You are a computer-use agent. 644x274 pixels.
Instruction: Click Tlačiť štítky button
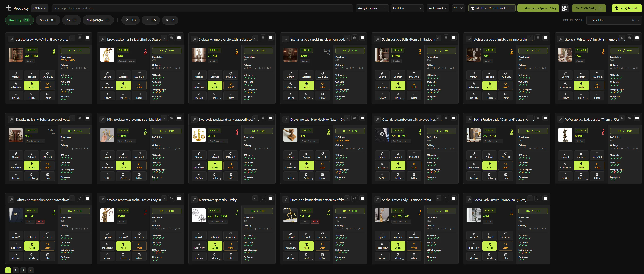coord(589,8)
